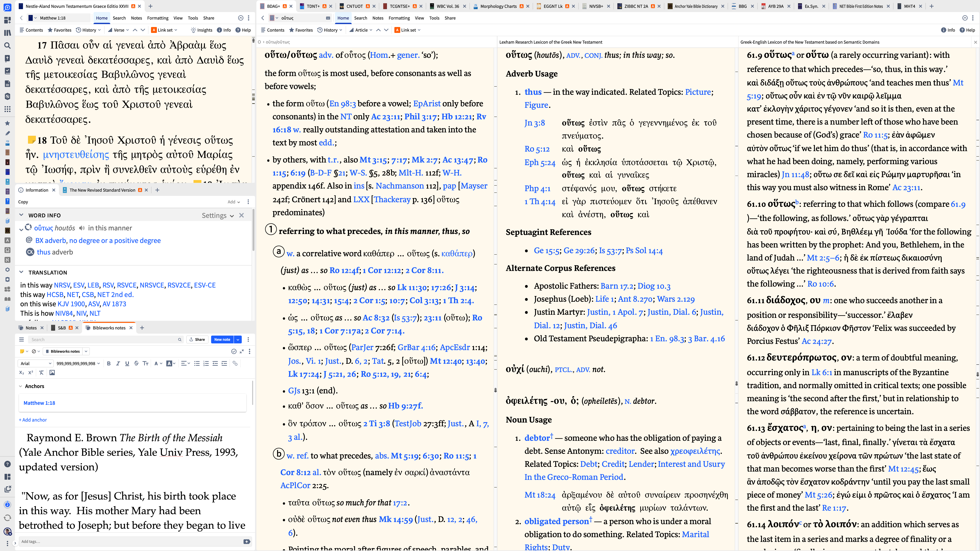
Task: Collapse the note editor with shrink arrows
Action: (242, 351)
